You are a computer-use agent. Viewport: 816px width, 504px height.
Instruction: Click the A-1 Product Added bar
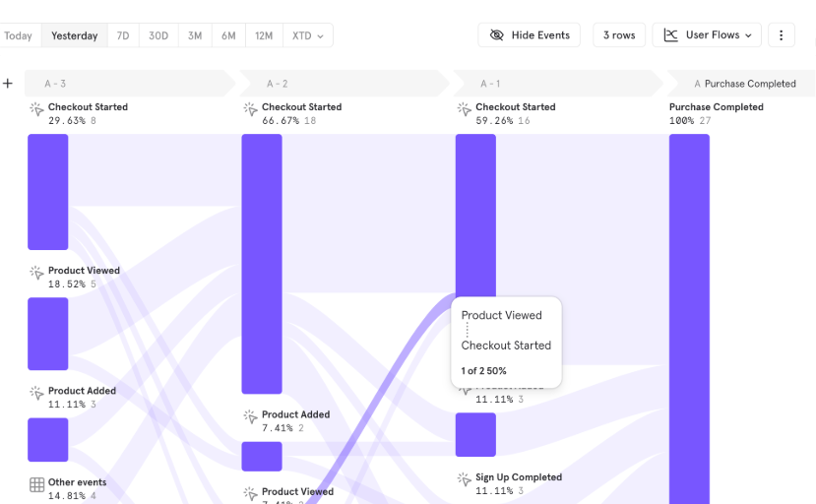(x=475, y=435)
